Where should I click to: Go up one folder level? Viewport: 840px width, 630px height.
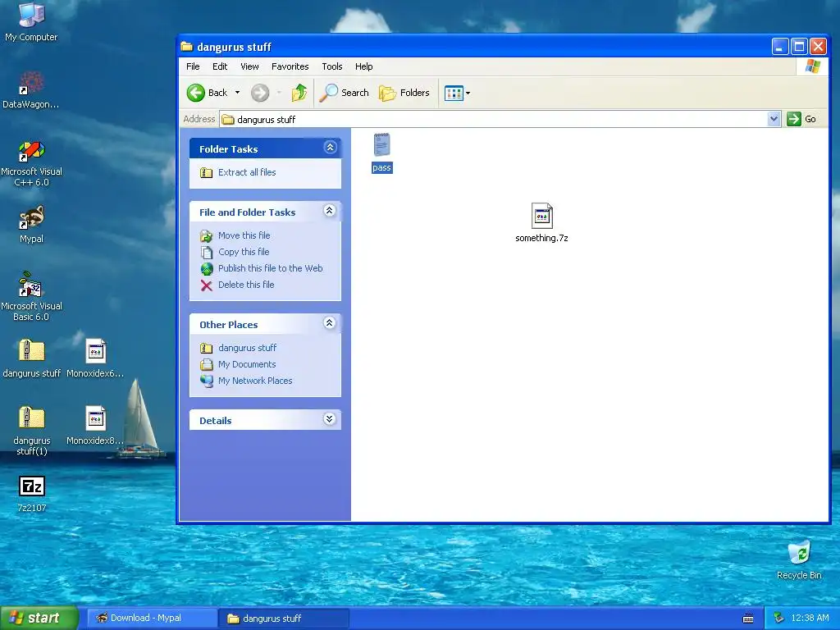click(299, 93)
